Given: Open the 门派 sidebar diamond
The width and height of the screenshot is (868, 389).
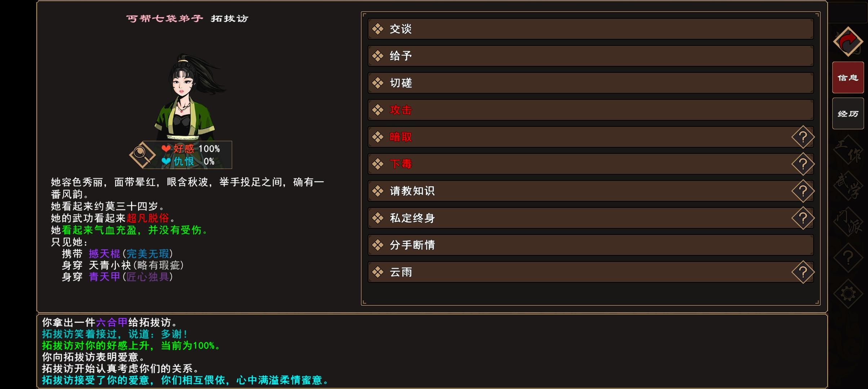Looking at the screenshot, I should click(848, 222).
